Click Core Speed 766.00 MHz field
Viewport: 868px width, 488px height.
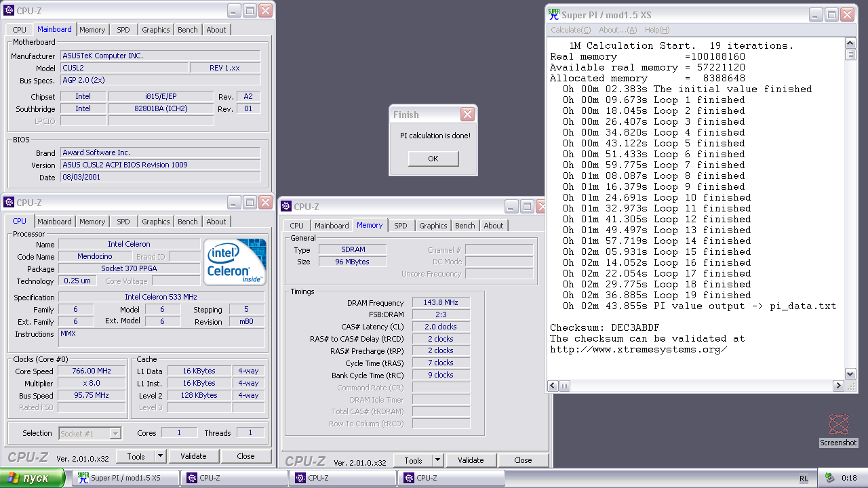click(91, 371)
